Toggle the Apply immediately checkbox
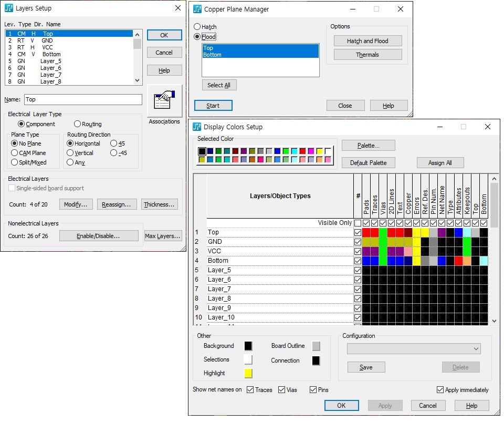 pyautogui.click(x=440, y=390)
